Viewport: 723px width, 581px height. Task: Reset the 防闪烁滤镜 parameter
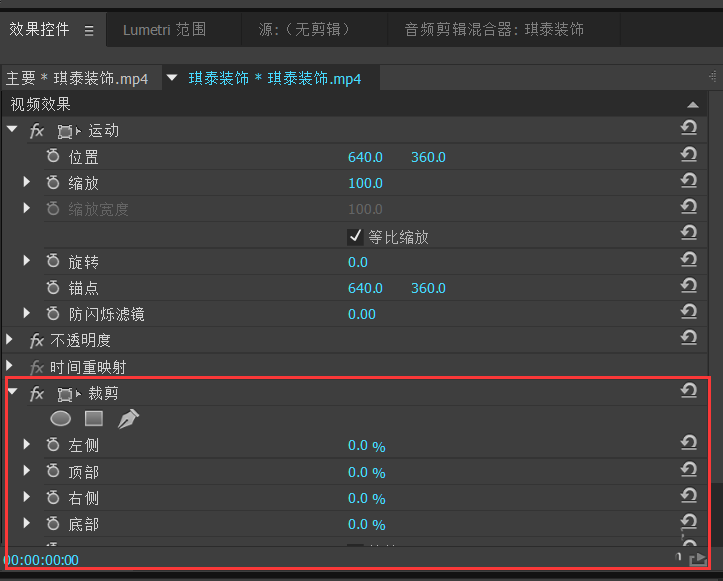689,311
